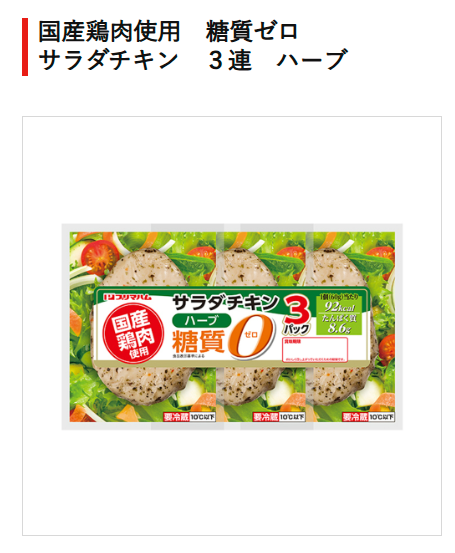Click the middle 要冷蔵 10℃以下 label

click(x=279, y=417)
